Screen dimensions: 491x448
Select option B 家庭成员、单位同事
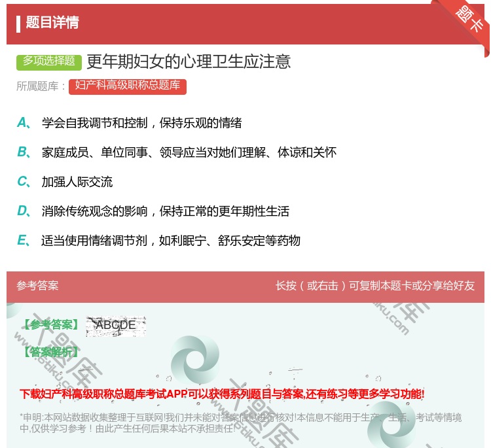[x=189, y=152]
